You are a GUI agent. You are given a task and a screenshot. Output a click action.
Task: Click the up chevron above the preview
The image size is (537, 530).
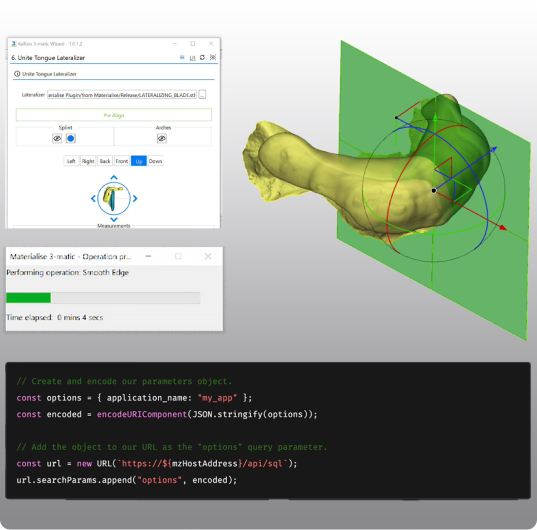tap(114, 177)
